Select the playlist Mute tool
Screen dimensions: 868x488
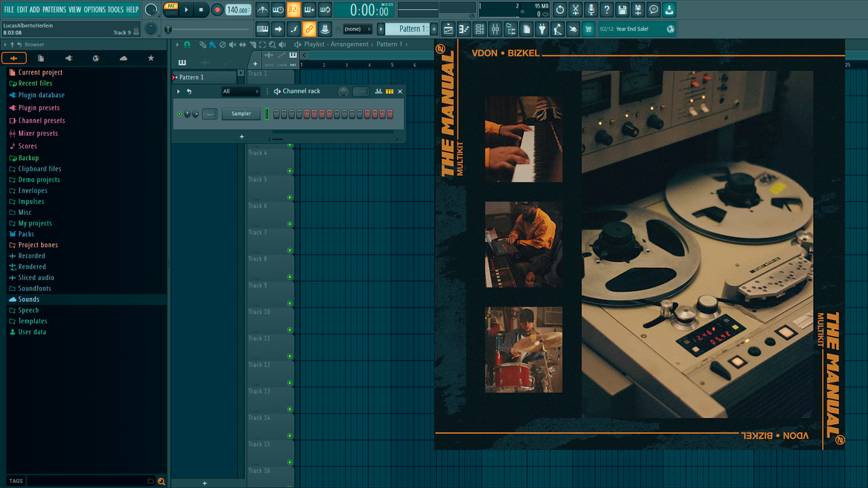[x=232, y=44]
